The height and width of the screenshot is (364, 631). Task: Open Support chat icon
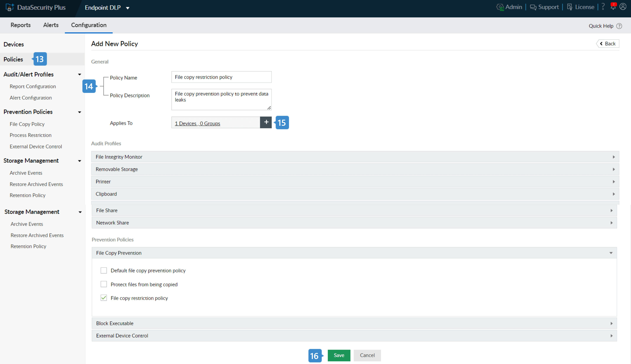click(533, 7)
